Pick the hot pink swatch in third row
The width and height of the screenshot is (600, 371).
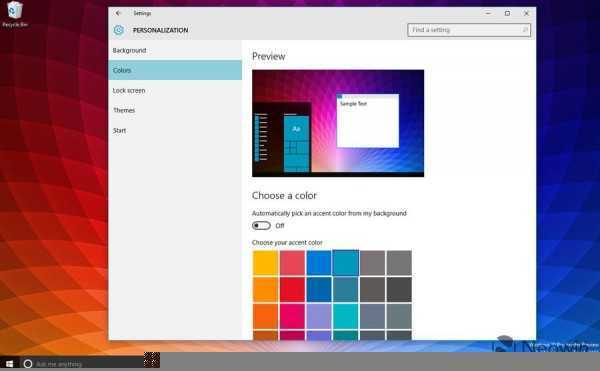point(292,316)
